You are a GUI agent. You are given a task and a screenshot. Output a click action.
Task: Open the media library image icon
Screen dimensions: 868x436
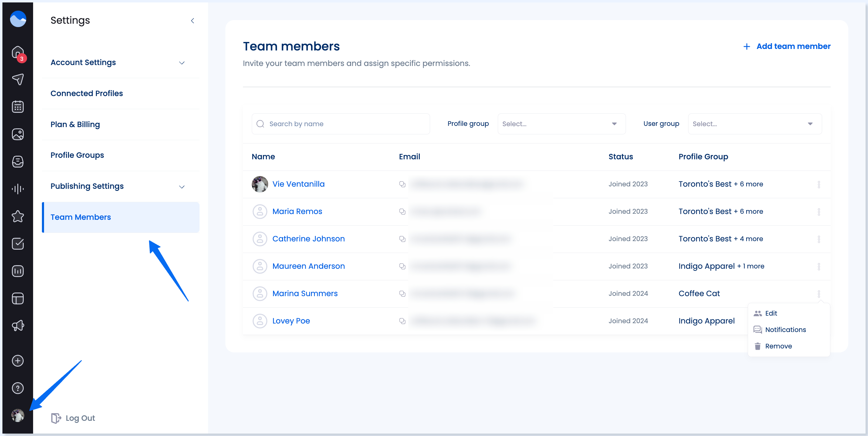click(x=18, y=134)
